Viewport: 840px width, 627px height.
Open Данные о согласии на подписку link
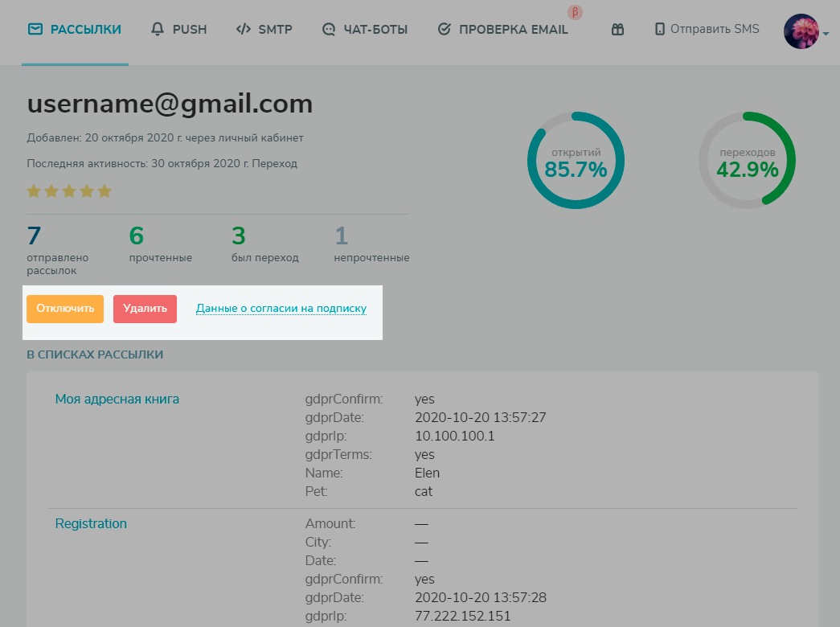coord(281,309)
